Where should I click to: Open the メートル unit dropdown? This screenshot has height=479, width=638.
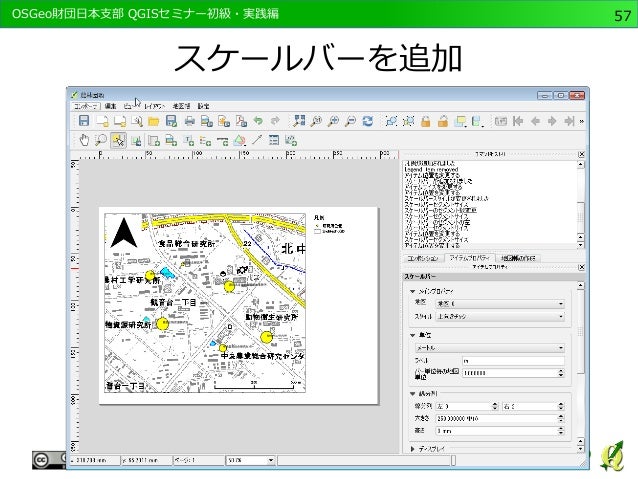(490, 347)
